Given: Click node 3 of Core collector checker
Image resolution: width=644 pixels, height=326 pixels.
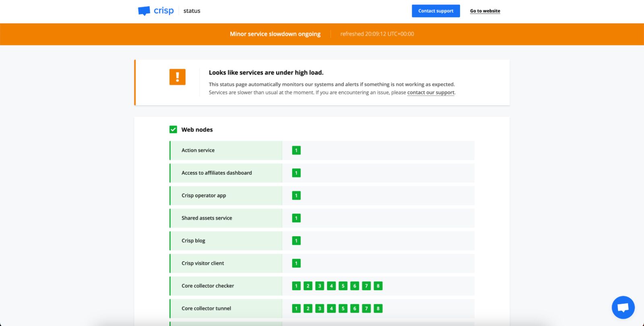Looking at the screenshot, I should (x=320, y=286).
